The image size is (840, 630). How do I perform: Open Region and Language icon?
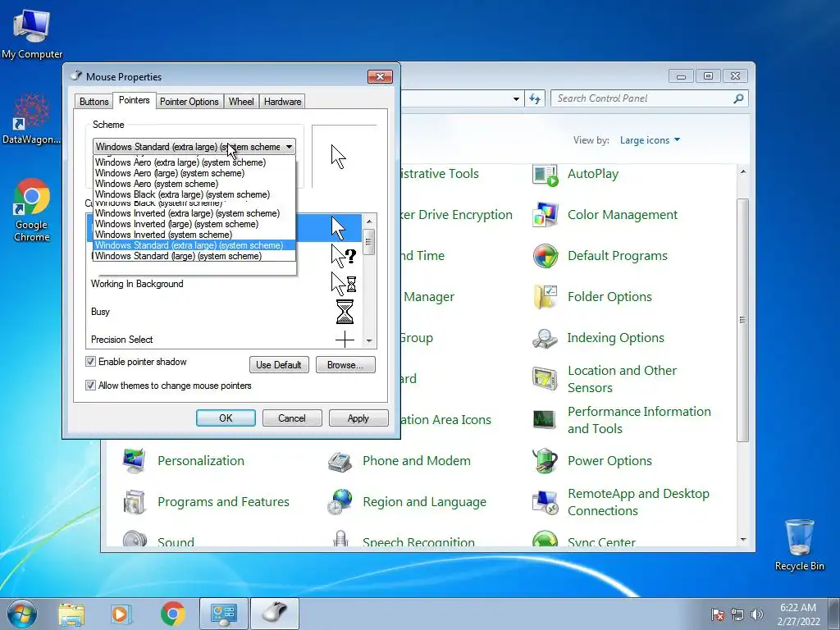(x=340, y=502)
